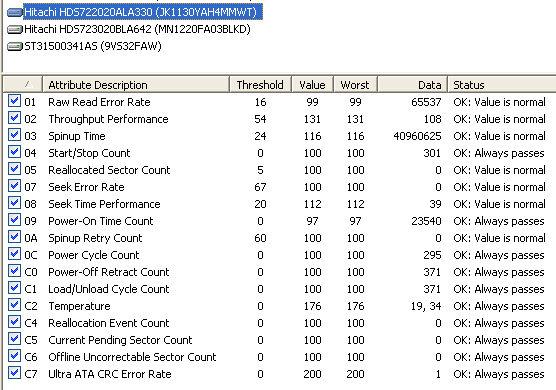Uncheck the Reallocation Event Count checkbox
Screen dimensions: 556x390
tap(14, 322)
